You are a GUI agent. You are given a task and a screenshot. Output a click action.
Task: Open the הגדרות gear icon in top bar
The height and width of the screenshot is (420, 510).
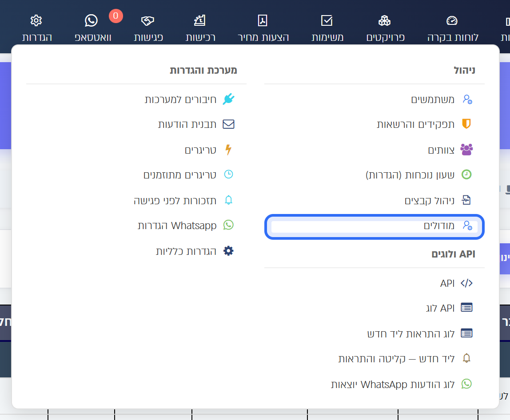[x=36, y=20]
